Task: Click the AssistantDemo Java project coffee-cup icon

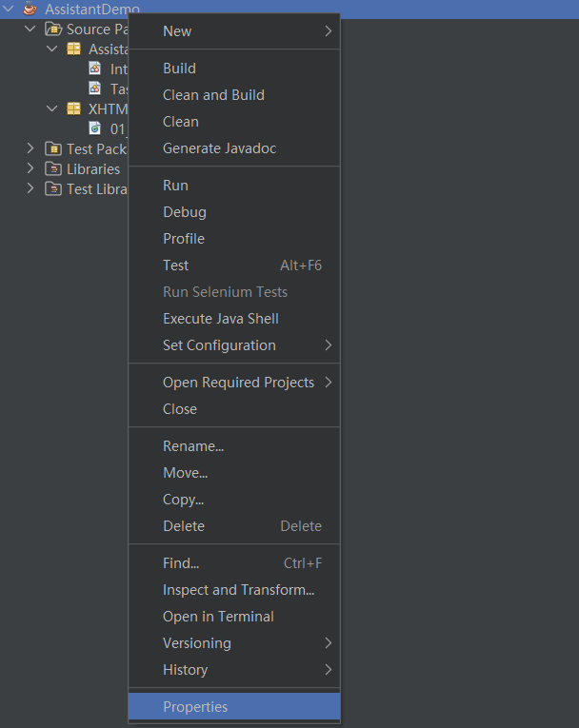Action: (30, 9)
